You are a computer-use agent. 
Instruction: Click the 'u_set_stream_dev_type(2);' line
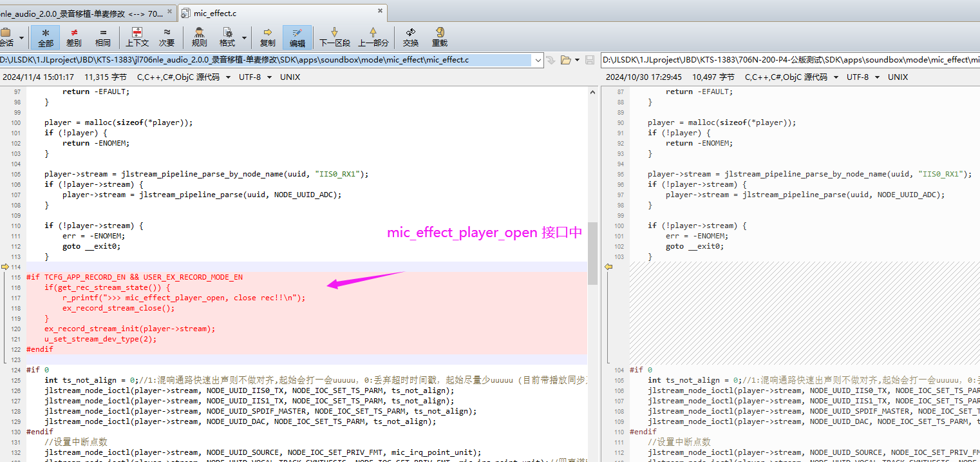(x=100, y=339)
